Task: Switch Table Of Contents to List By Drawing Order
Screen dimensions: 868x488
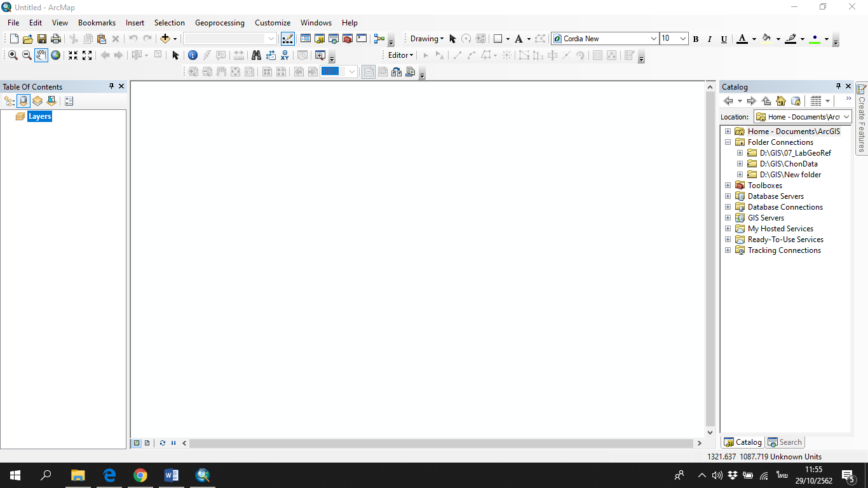Action: tap(8, 100)
